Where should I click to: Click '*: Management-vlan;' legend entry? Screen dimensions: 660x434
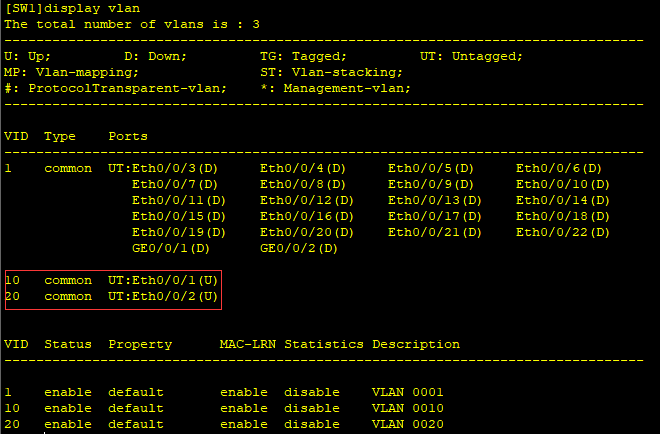click(335, 88)
